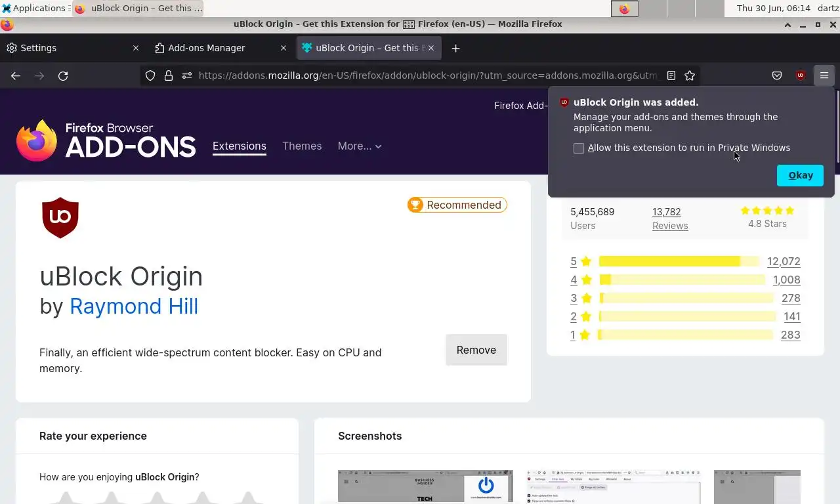Open the clock showing Thu 30 Jun
This screenshot has height=504, width=840.
click(773, 9)
